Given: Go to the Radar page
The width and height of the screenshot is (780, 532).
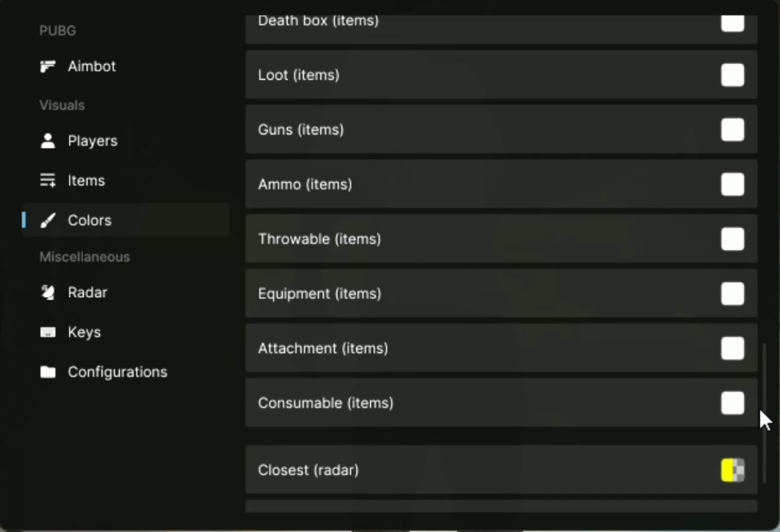Looking at the screenshot, I should point(87,292).
